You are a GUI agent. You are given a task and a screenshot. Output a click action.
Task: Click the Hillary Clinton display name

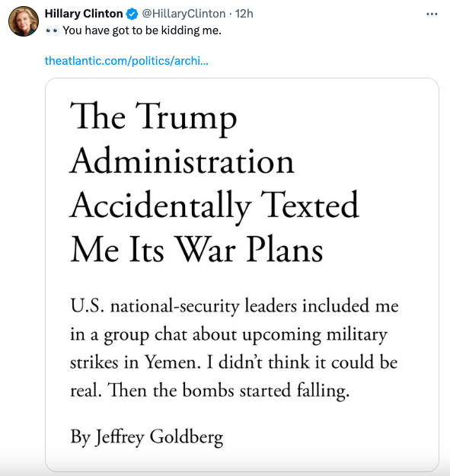pos(84,14)
